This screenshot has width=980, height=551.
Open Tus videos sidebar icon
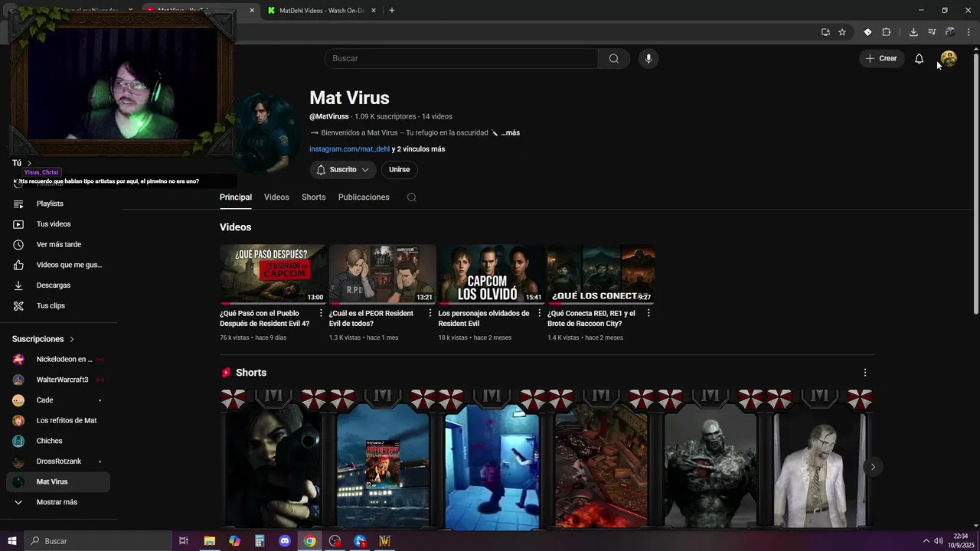coord(18,224)
